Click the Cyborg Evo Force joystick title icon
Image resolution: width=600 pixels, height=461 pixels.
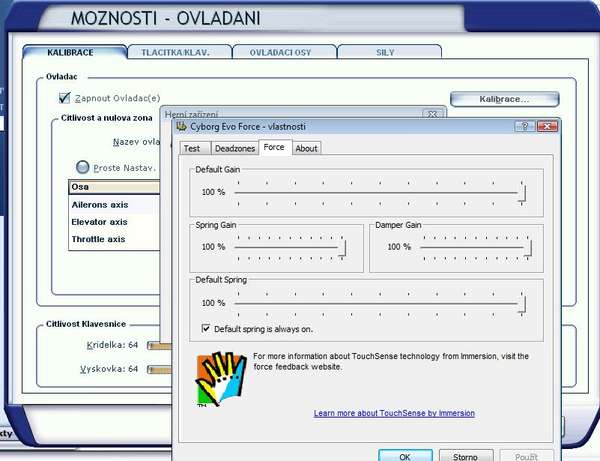point(181,126)
